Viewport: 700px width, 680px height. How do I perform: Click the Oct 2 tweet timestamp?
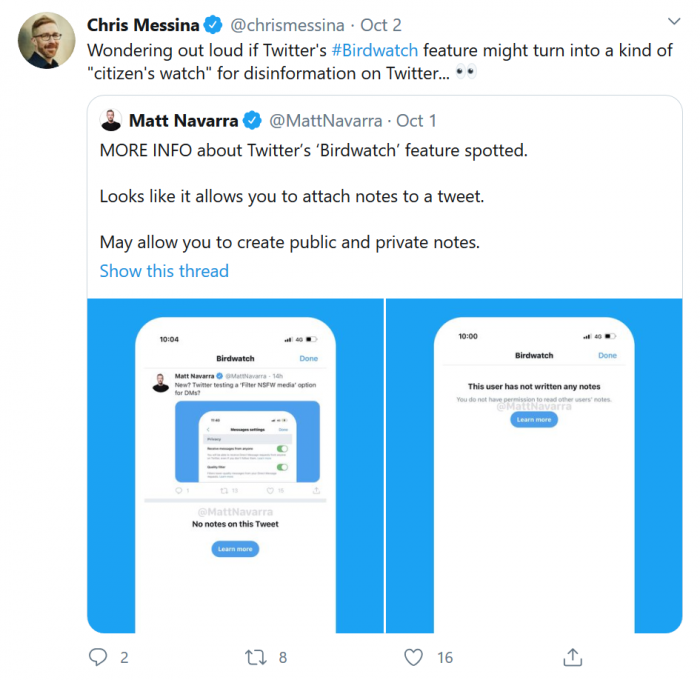380,24
